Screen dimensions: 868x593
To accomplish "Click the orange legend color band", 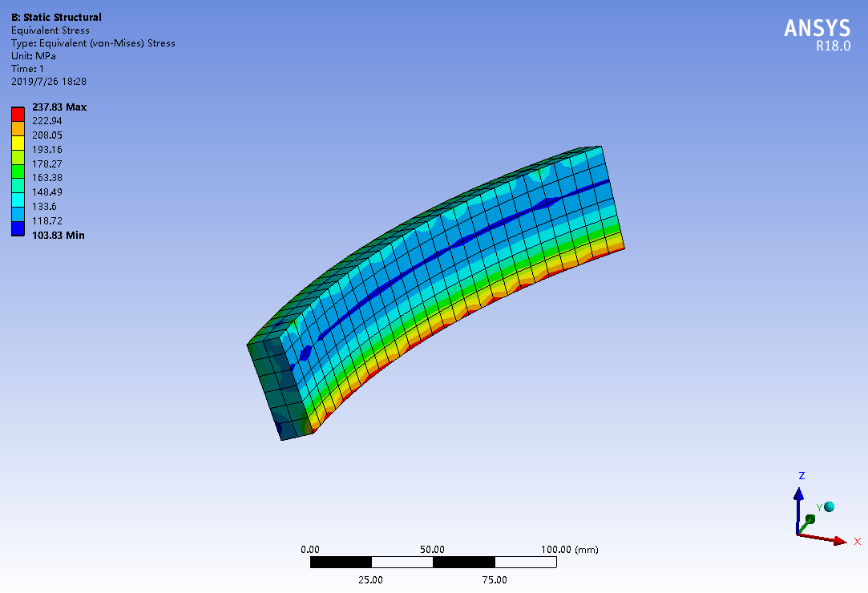I will pos(18,128).
